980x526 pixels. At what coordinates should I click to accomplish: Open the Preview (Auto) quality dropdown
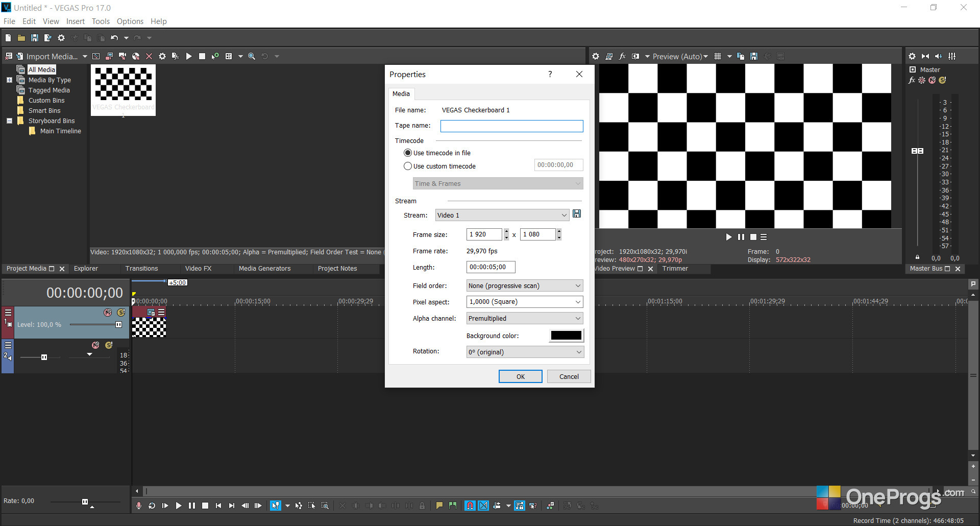pos(680,56)
